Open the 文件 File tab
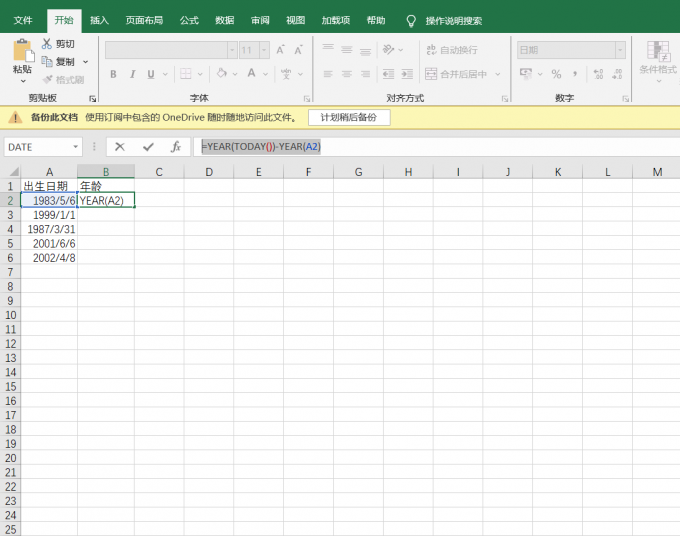Screen dimensions: 680x536 23,20
